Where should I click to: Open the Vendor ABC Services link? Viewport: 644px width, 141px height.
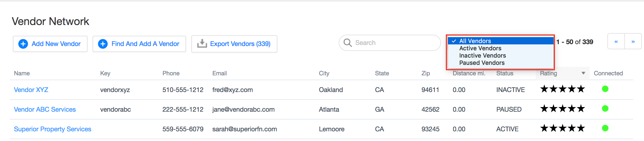pos(45,110)
